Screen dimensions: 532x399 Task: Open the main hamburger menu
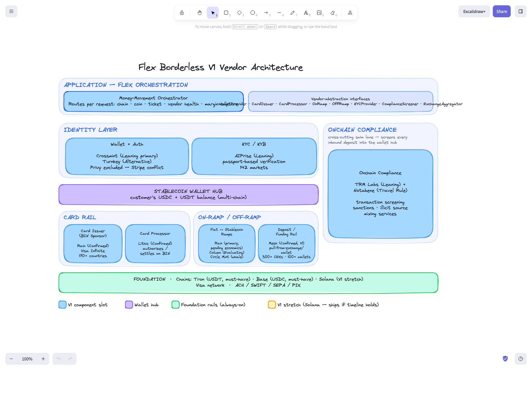(x=11, y=11)
